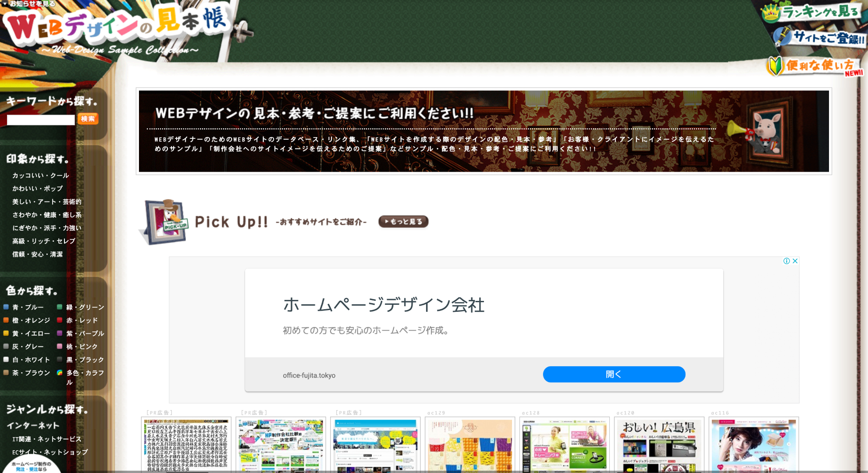Open the おしい!広島県 site thumbnail
Image resolution: width=868 pixels, height=473 pixels.
coord(659,445)
